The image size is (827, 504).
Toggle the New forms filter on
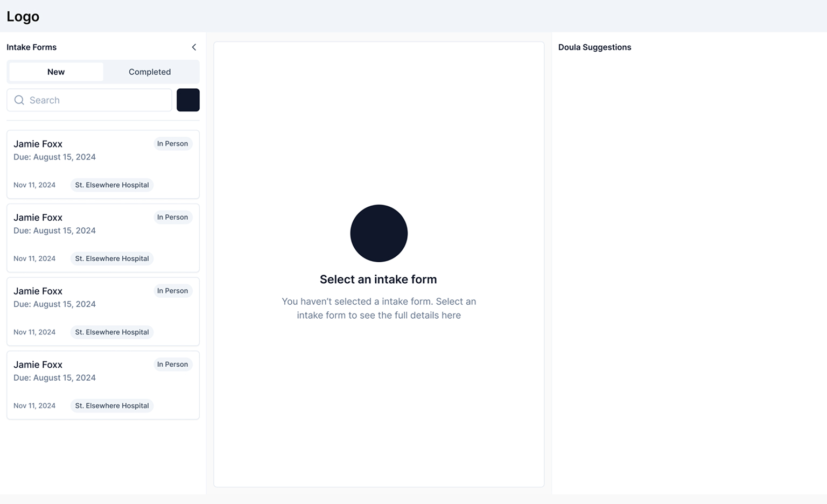tap(55, 72)
